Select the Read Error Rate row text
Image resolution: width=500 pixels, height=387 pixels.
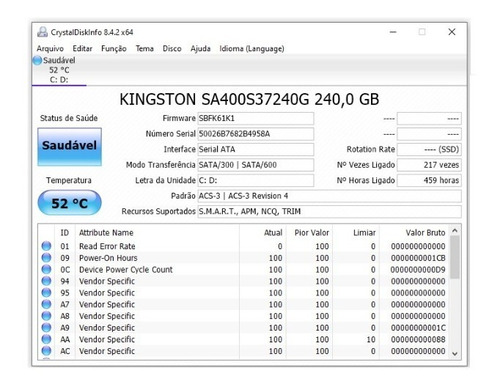click(x=107, y=246)
